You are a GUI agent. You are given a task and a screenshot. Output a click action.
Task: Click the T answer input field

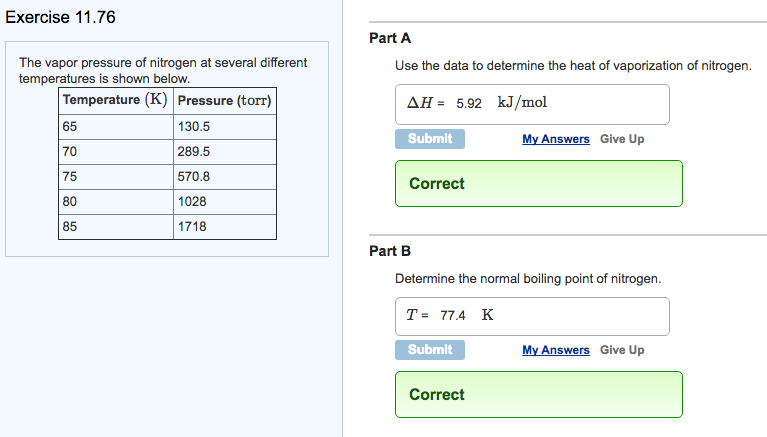coord(532,315)
